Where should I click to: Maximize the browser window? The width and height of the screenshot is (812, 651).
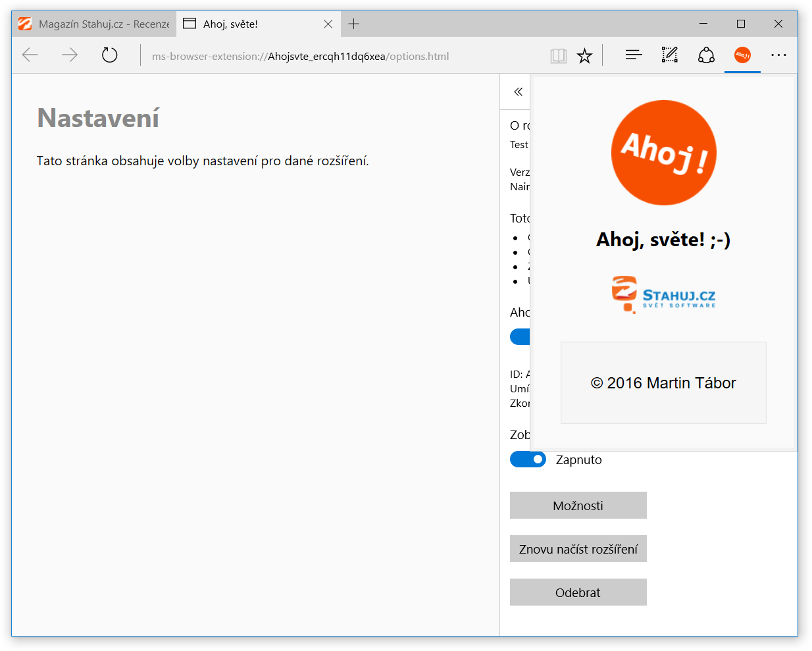pyautogui.click(x=741, y=24)
